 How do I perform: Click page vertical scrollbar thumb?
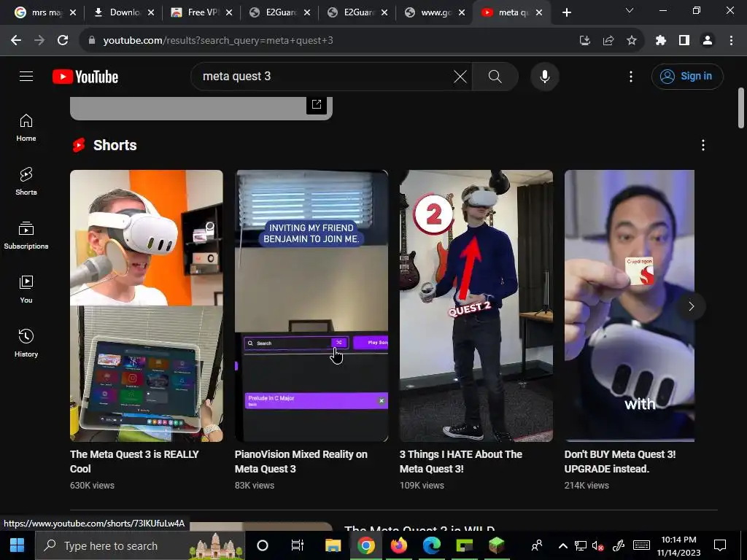point(741,108)
